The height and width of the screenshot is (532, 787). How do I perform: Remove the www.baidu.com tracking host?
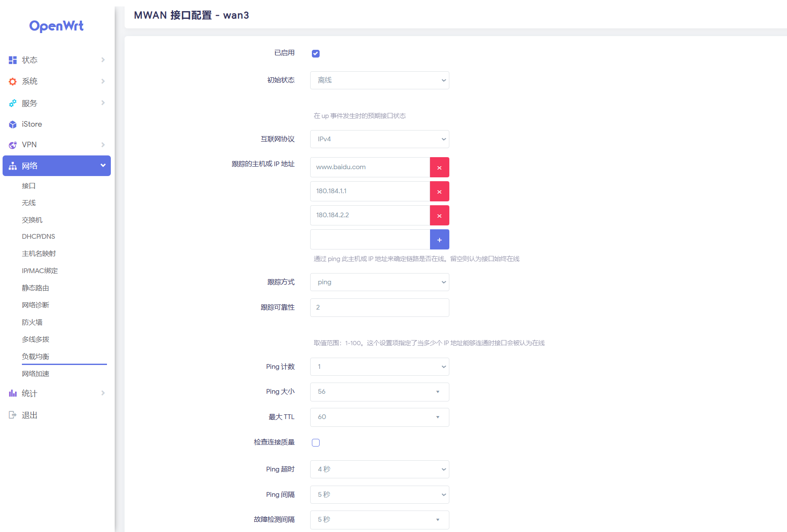tap(439, 167)
